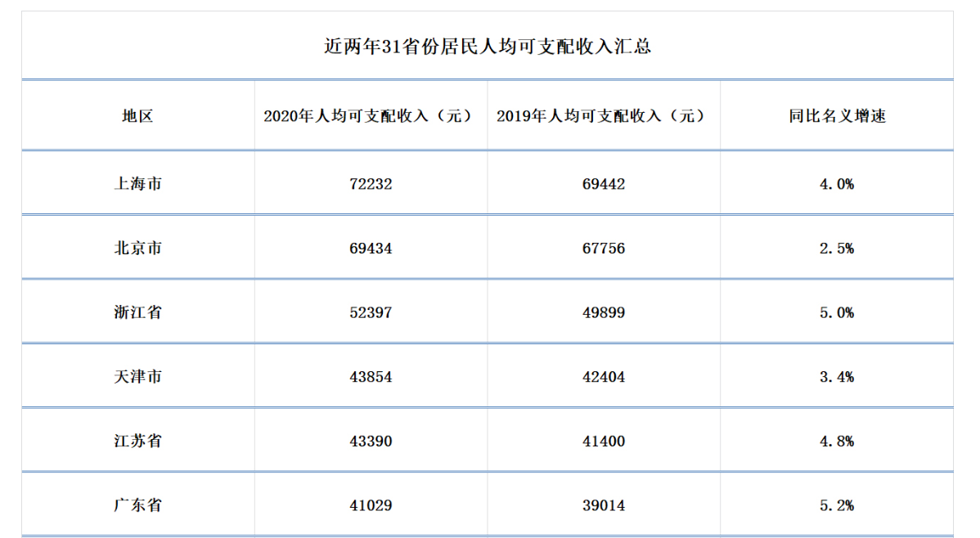The width and height of the screenshot is (980, 538).
Task: Select the value 39014
Action: click(x=604, y=504)
